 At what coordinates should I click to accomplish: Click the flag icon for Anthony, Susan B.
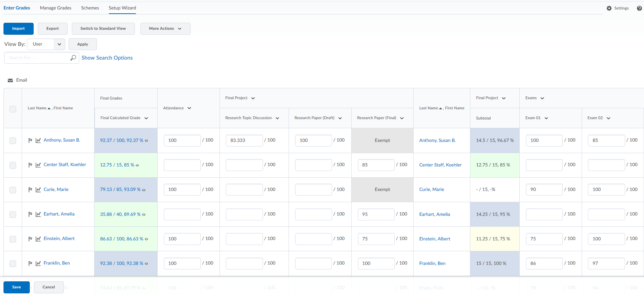(x=30, y=140)
